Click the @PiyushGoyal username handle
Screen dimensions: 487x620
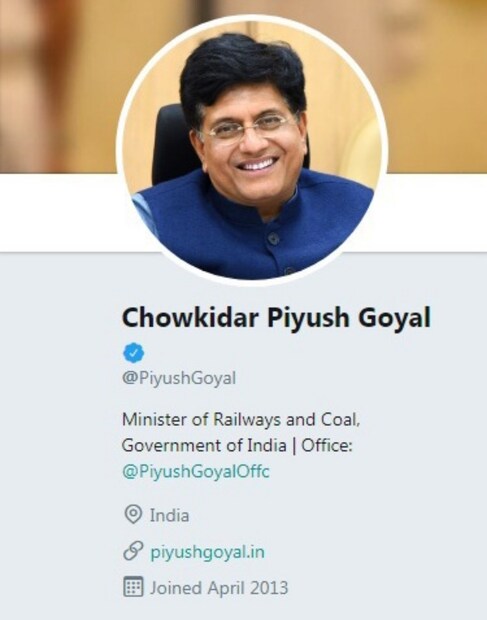[x=179, y=378]
